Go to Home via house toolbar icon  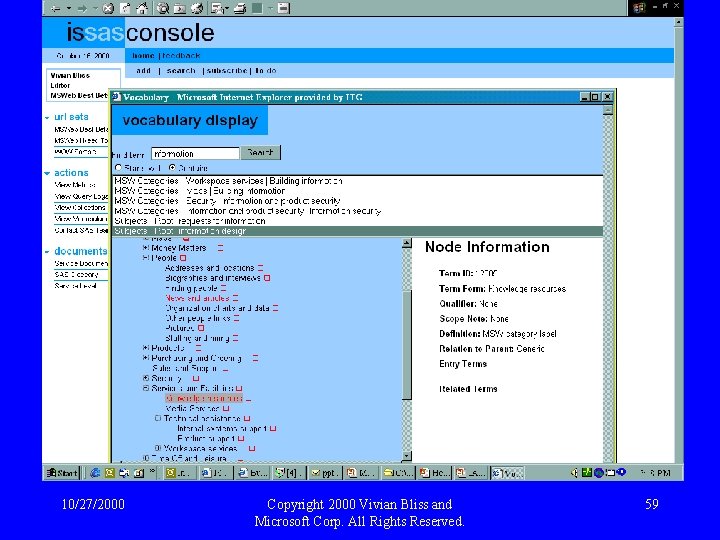coord(142,8)
